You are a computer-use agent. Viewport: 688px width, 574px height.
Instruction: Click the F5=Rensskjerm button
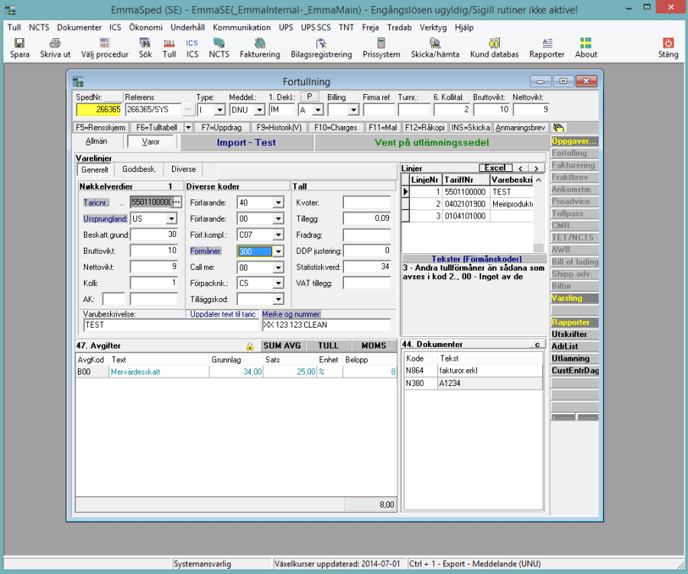pos(100,128)
